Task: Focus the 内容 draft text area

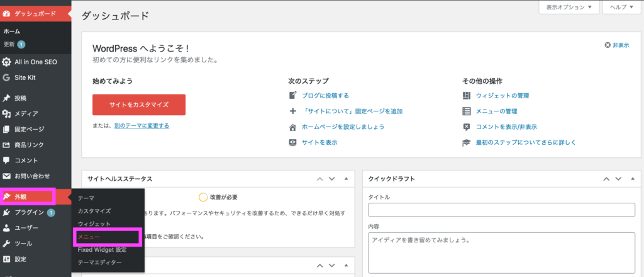Action: (x=501, y=252)
